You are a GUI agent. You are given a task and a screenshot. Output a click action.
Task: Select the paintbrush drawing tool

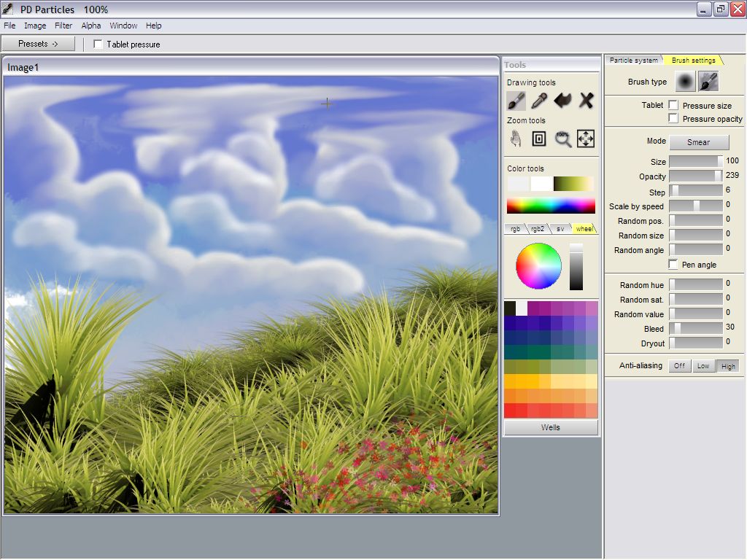tap(516, 101)
